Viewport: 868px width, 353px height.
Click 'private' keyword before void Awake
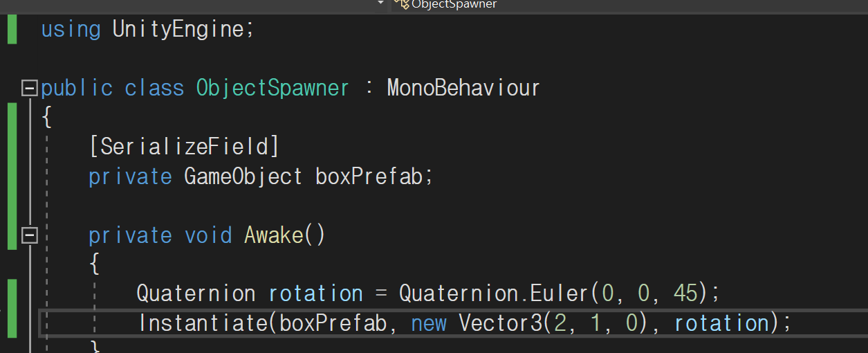(x=130, y=235)
